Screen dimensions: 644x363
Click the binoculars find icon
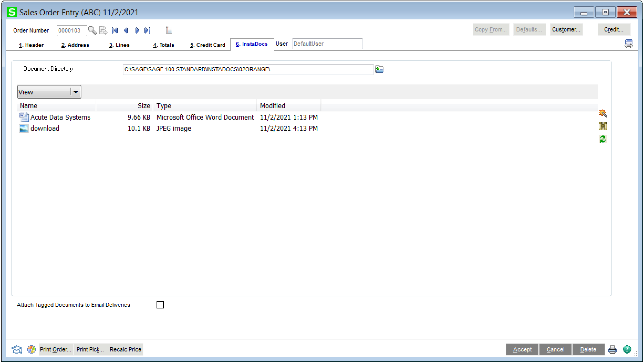coord(603,126)
